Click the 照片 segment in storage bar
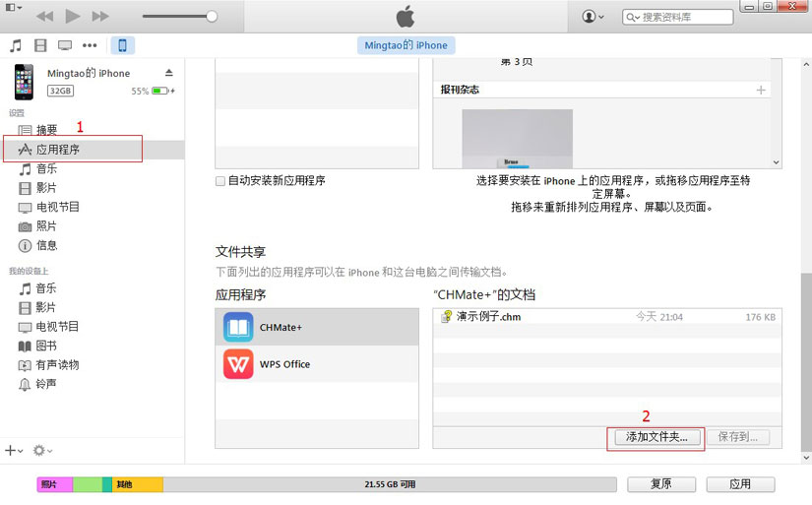Screen dimensions: 812x505 pos(55,484)
